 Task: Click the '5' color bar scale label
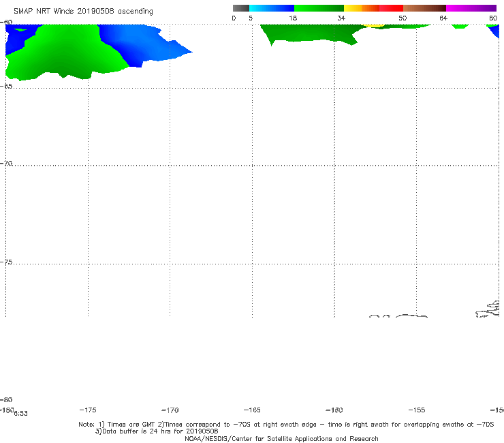point(251,18)
